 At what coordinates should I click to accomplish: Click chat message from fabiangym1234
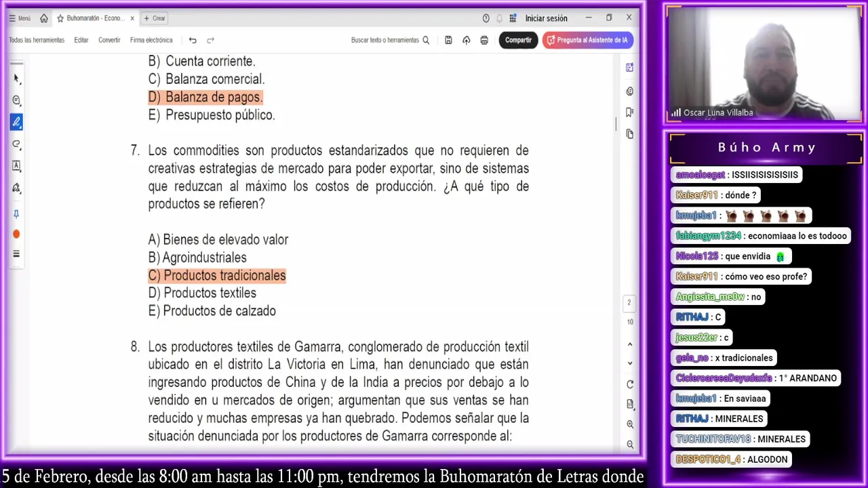[x=762, y=236]
